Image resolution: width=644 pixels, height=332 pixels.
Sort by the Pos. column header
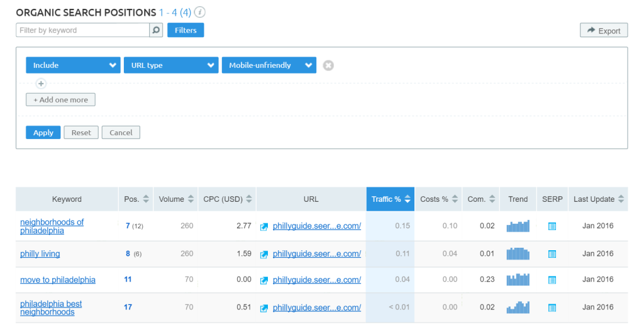(x=136, y=199)
